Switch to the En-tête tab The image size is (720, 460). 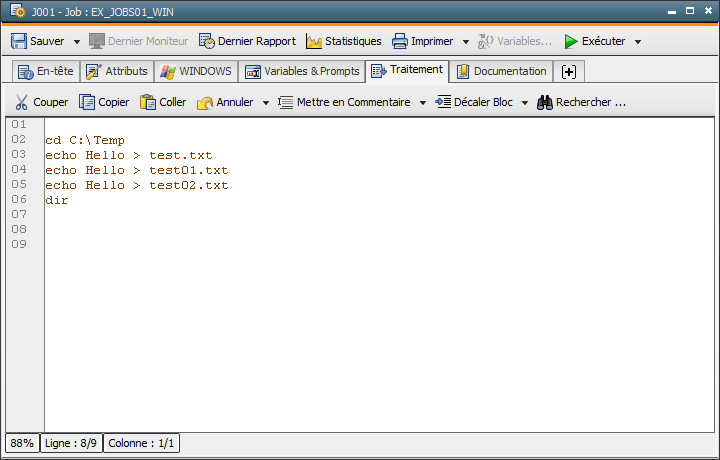(45, 72)
